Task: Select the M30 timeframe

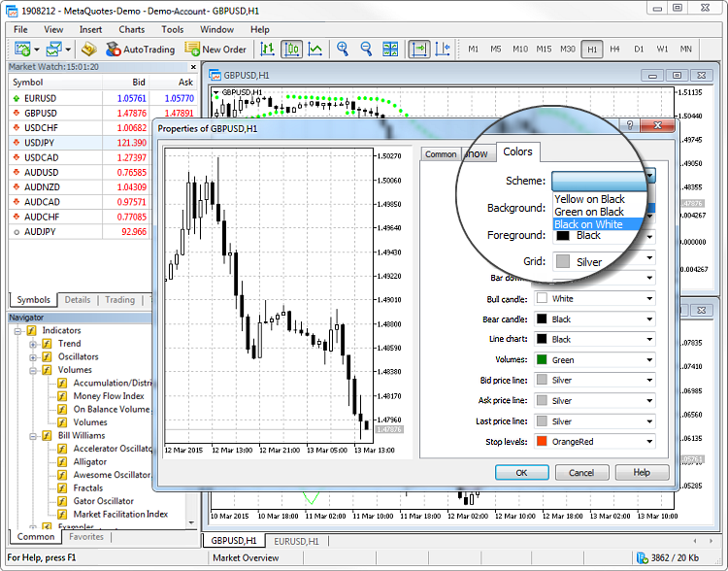Action: point(568,49)
